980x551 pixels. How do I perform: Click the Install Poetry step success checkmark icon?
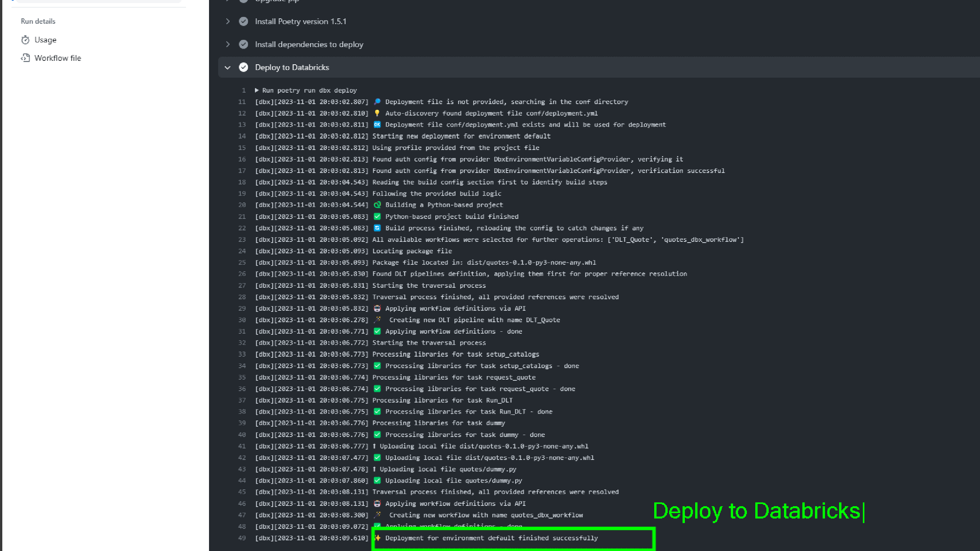[x=243, y=21]
